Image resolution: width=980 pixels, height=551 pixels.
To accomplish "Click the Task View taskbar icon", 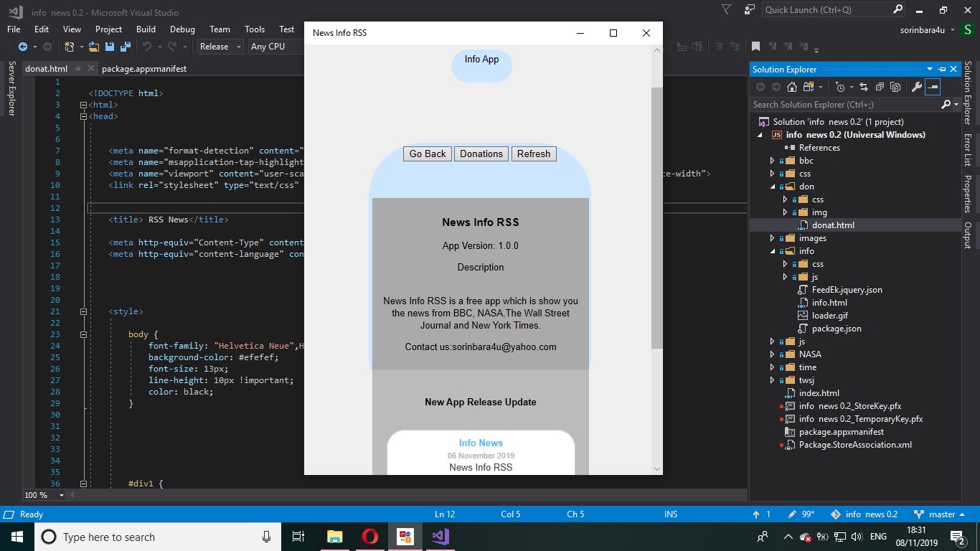I will 298,536.
